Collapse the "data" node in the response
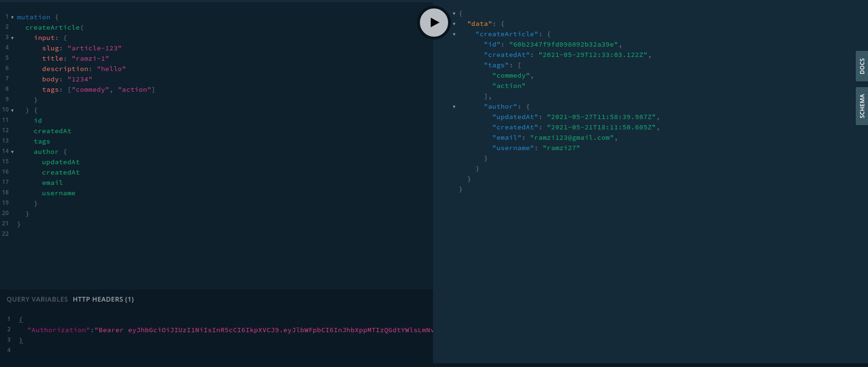Viewport: 868px width, 367px height. [x=454, y=24]
